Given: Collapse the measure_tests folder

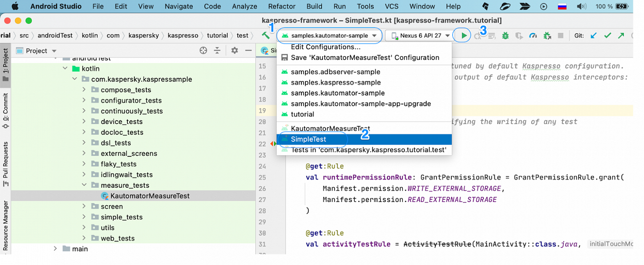Looking at the screenshot, I should pos(84,185).
